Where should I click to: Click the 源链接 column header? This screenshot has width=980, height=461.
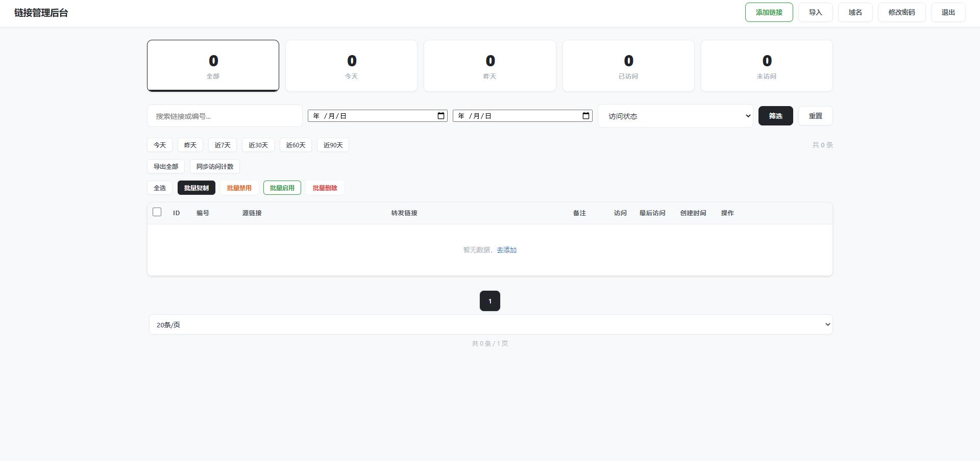[x=252, y=213]
